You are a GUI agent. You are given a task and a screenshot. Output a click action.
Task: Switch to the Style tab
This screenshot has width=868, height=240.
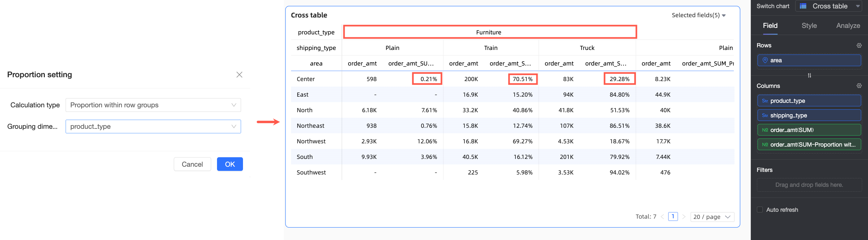pyautogui.click(x=809, y=26)
